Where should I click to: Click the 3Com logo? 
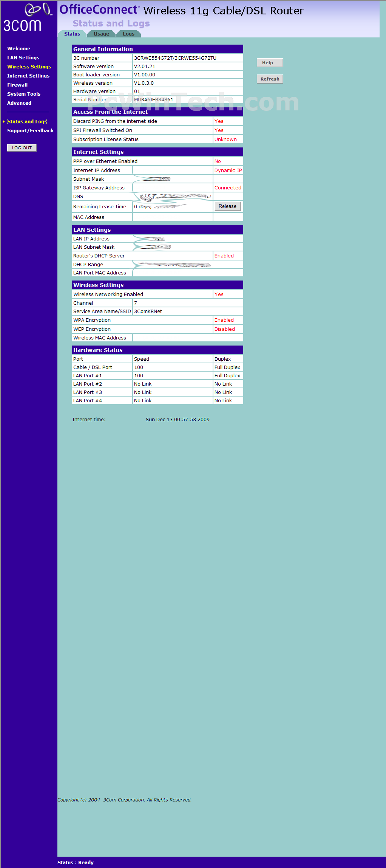[x=27, y=17]
